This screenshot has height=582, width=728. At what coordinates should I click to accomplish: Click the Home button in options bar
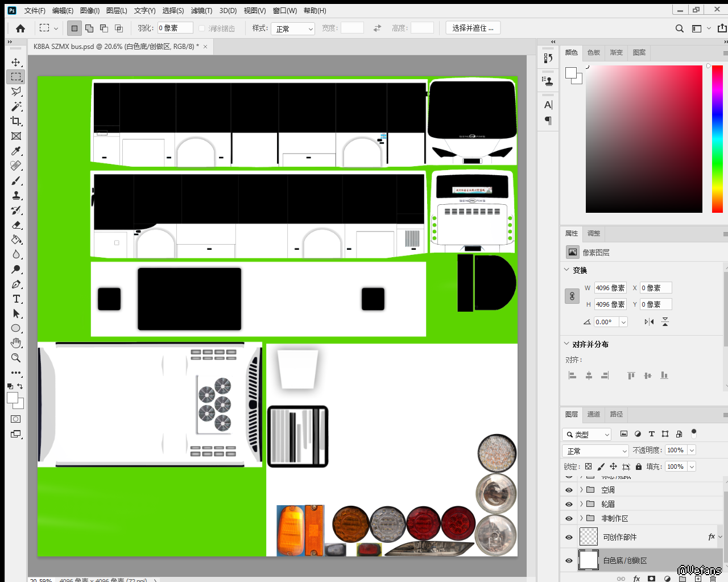[20, 28]
